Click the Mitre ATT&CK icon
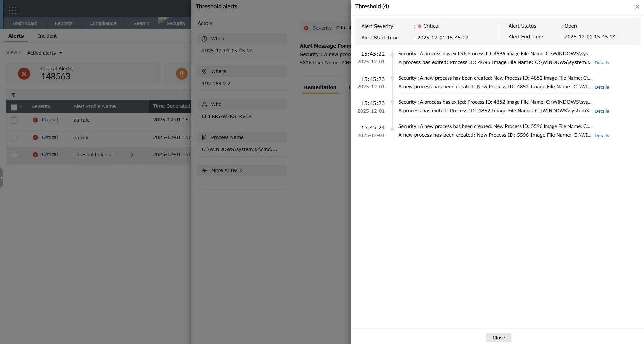 tap(205, 170)
